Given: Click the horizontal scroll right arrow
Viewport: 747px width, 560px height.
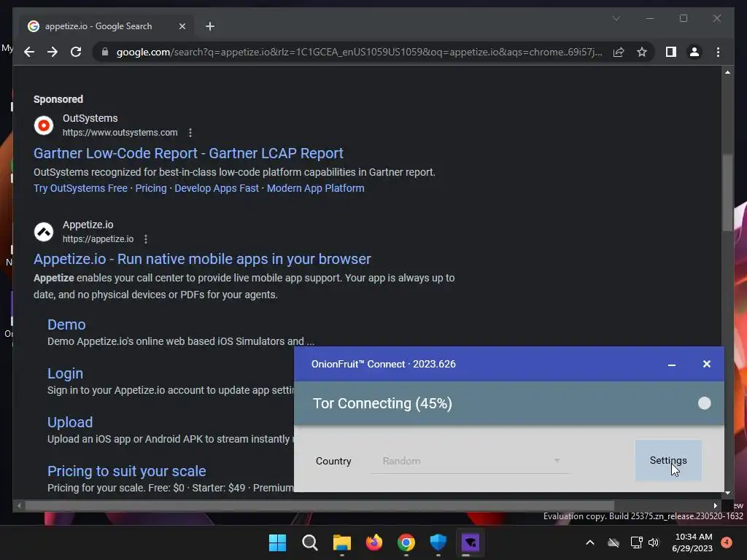Looking at the screenshot, I should click(x=715, y=506).
